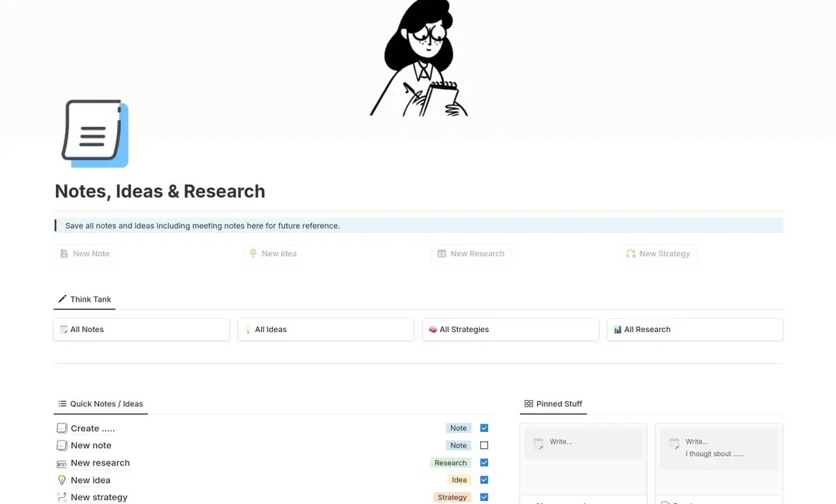Click the document icon next to New Note
The width and height of the screenshot is (836, 504).
point(64,253)
